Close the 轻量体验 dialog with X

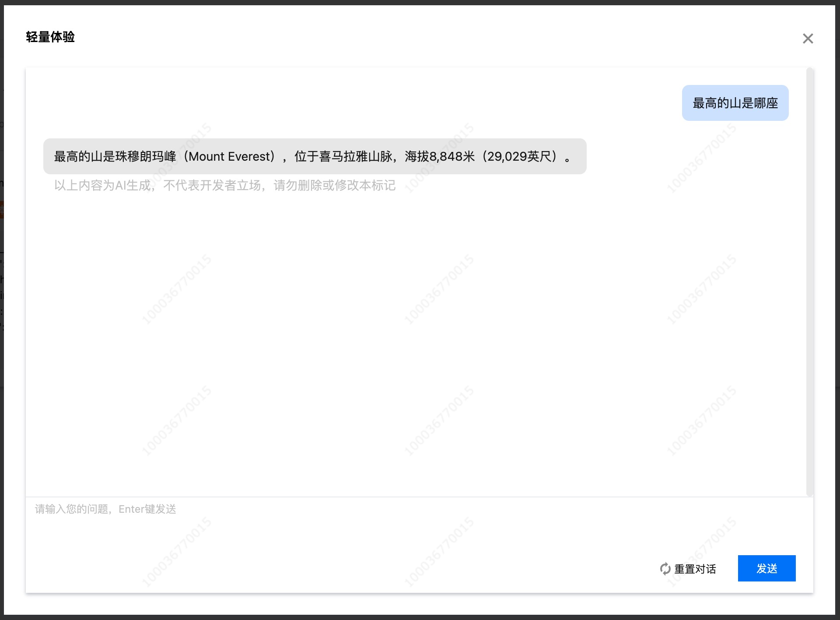808,39
